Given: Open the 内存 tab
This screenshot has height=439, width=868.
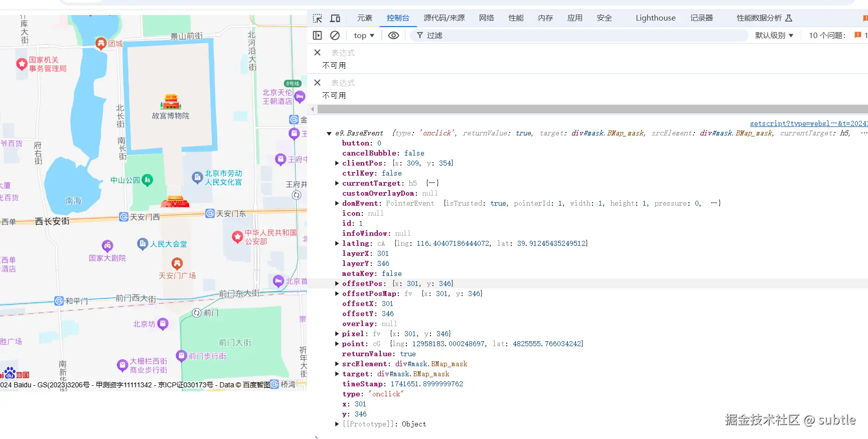Looking at the screenshot, I should [x=546, y=18].
